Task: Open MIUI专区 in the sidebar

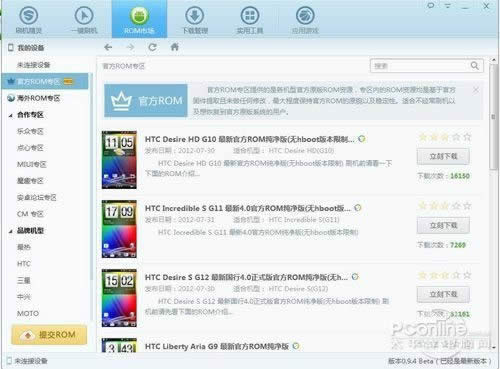Action: click(x=32, y=164)
